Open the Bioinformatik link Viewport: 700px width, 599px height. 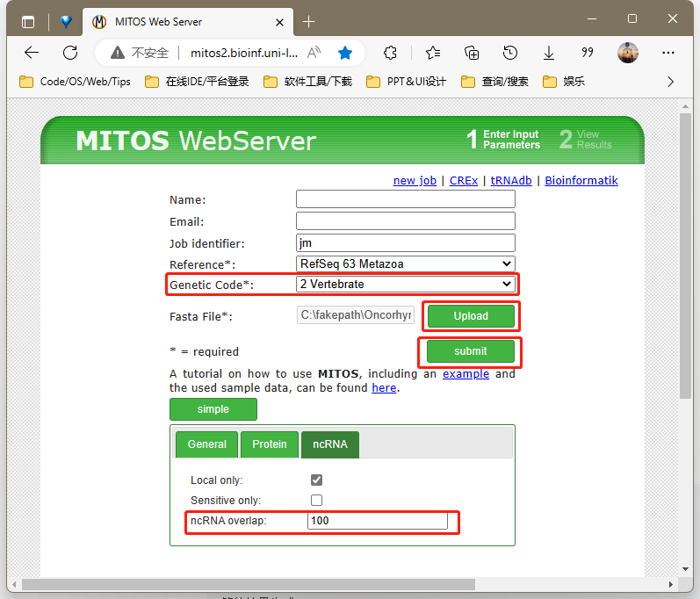581,180
